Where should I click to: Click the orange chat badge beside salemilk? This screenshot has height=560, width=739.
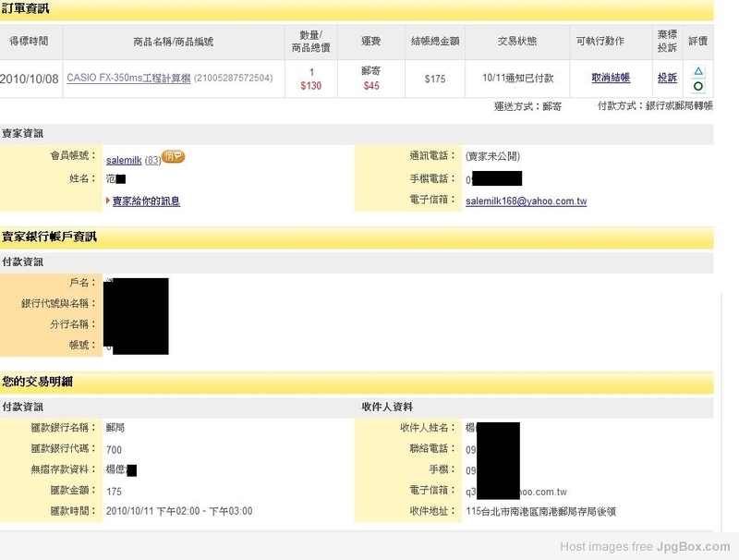click(173, 156)
